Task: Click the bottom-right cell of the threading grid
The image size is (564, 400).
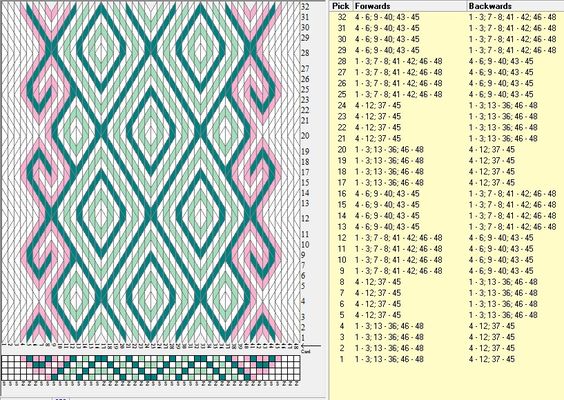Action: tap(297, 377)
